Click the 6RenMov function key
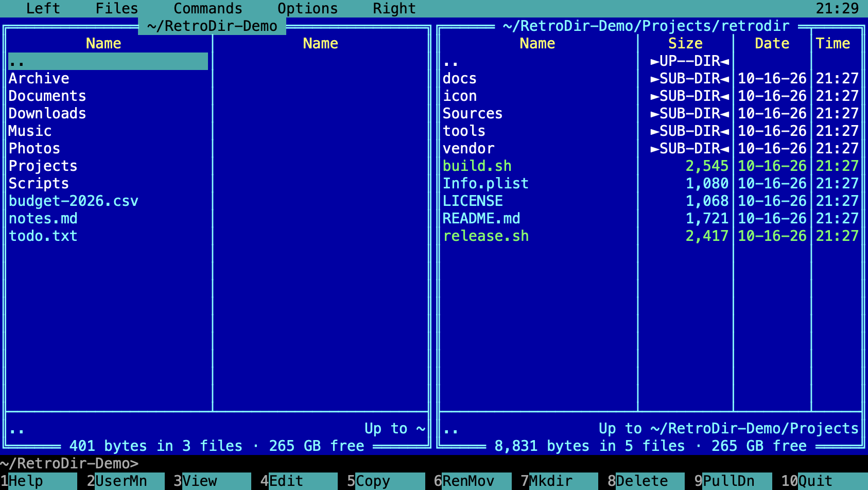 pyautogui.click(x=473, y=481)
